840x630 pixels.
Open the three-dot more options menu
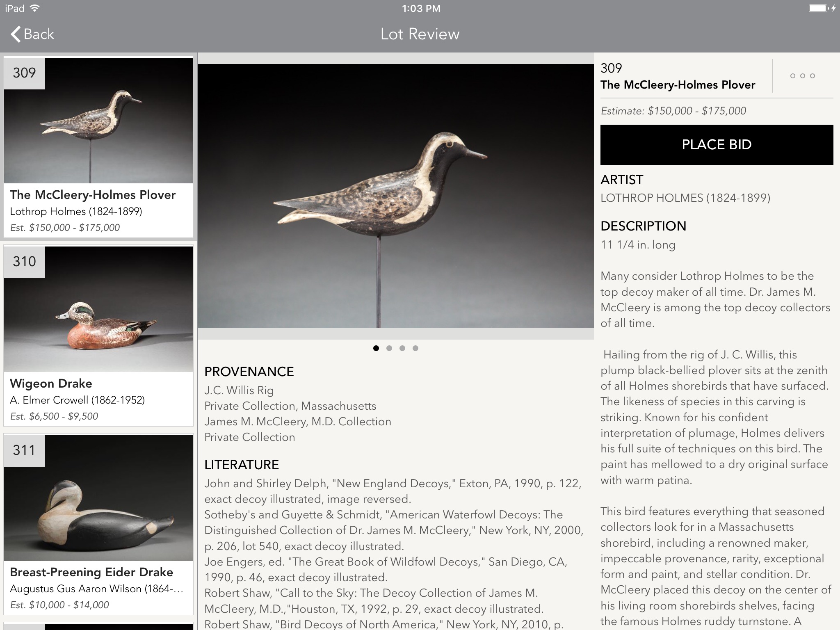point(802,76)
